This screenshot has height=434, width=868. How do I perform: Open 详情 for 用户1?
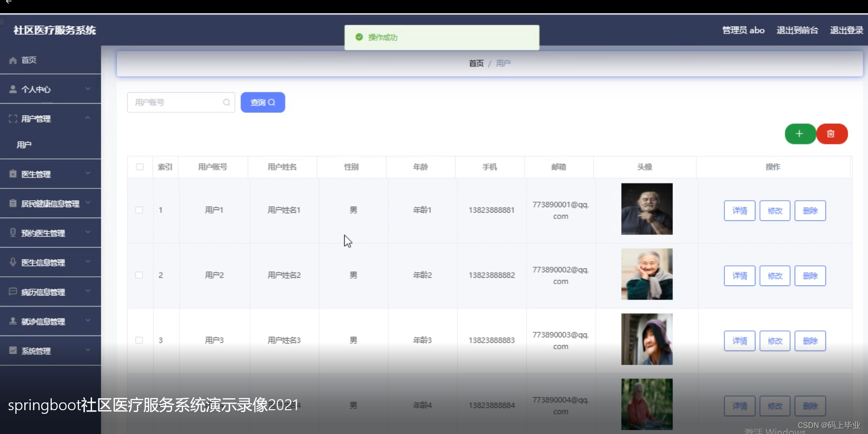pyautogui.click(x=739, y=210)
